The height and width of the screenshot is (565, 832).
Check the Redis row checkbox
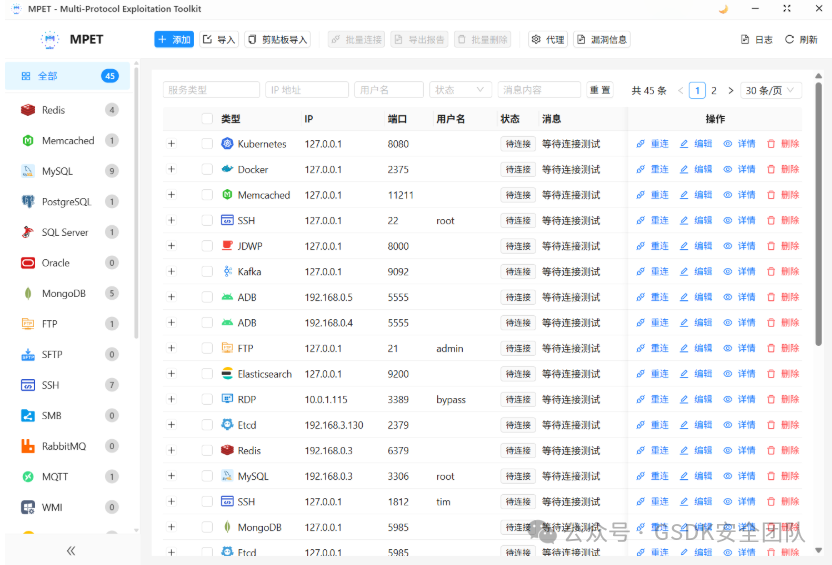coord(207,450)
